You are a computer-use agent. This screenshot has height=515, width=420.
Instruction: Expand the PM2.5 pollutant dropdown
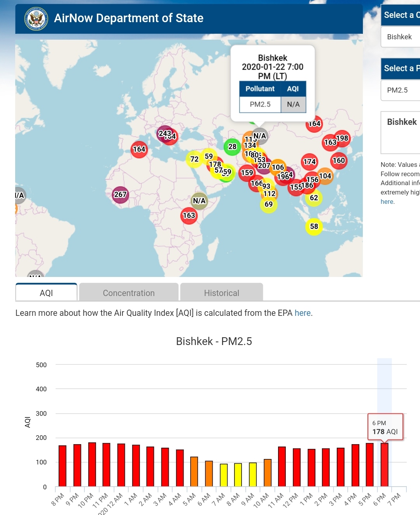point(401,90)
